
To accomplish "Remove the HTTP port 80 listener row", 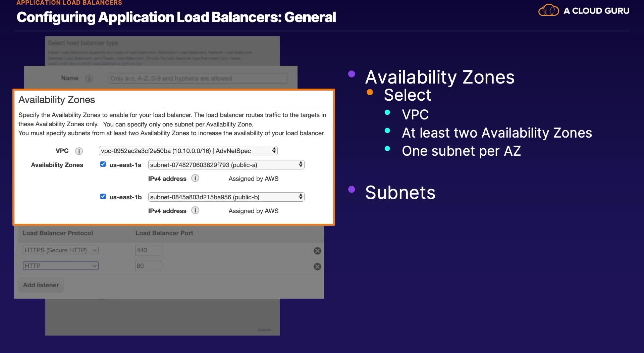I will click(x=317, y=266).
